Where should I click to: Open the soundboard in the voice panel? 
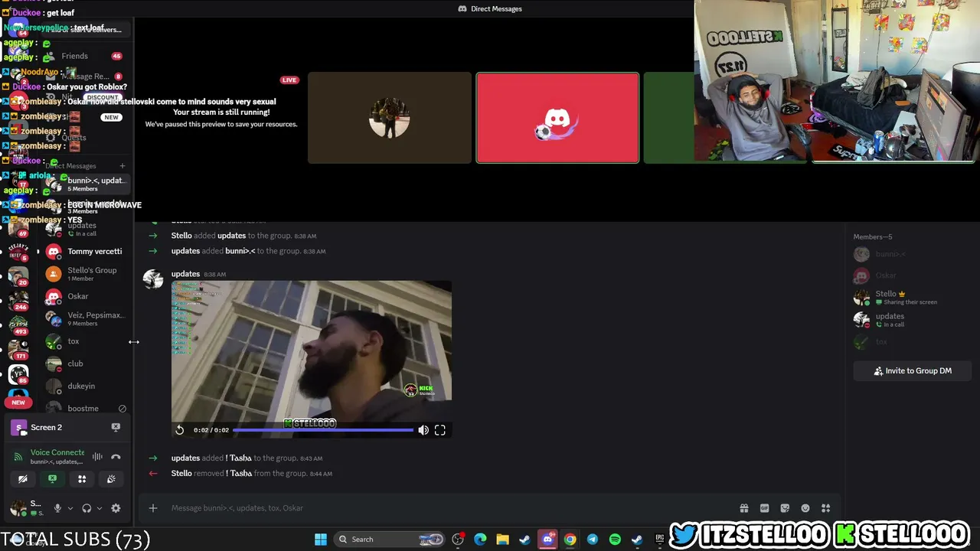pyautogui.click(x=111, y=479)
